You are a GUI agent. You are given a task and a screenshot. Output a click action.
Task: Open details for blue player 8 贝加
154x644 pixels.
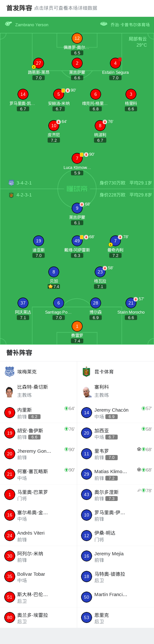(x=54, y=272)
